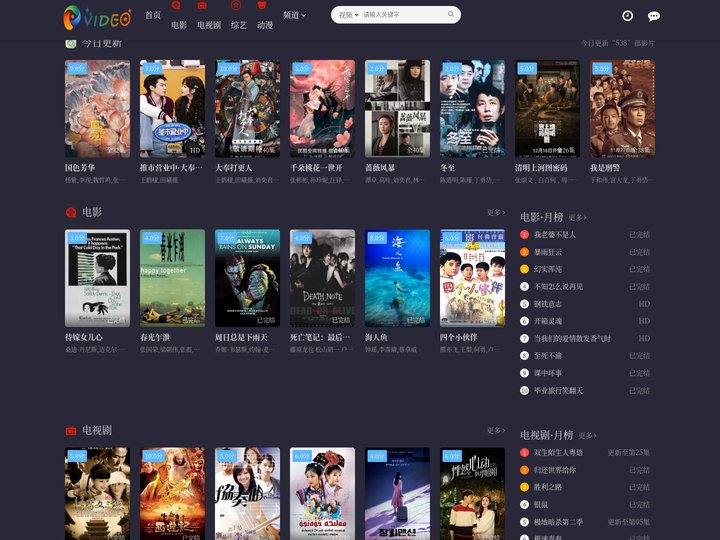
Task: Select 归还世界给你 in the TV ranking
Action: (555, 470)
